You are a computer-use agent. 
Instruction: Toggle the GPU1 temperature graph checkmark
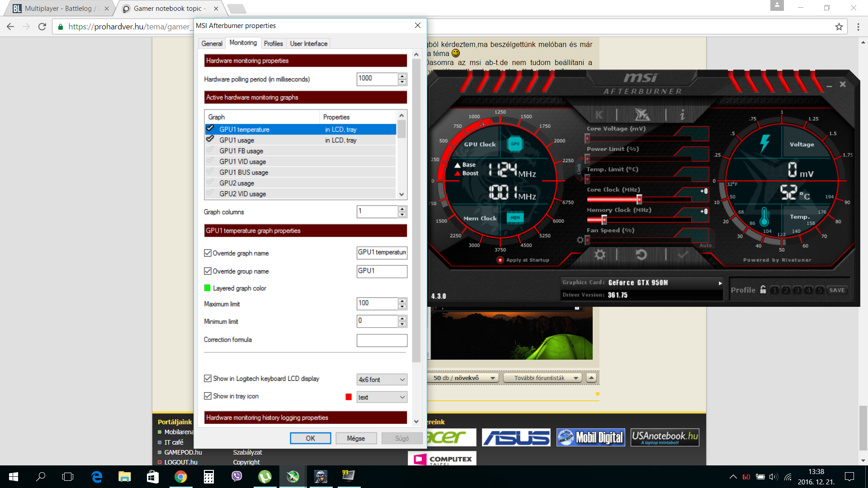(x=210, y=129)
